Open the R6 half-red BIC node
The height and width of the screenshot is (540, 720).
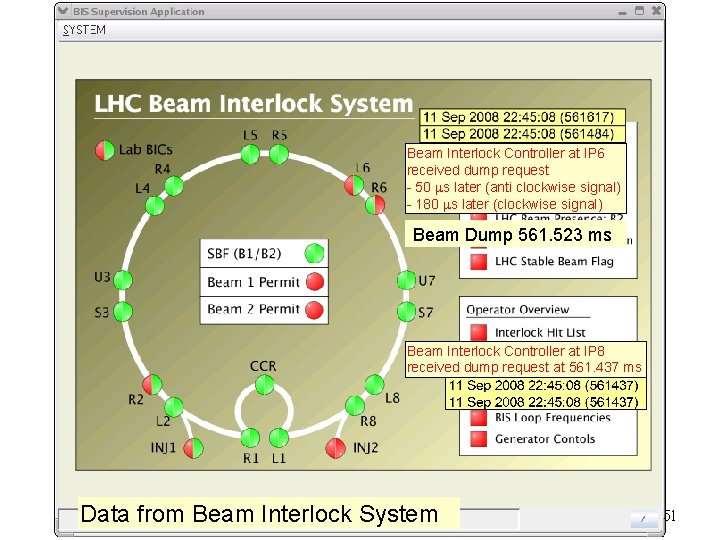[375, 205]
